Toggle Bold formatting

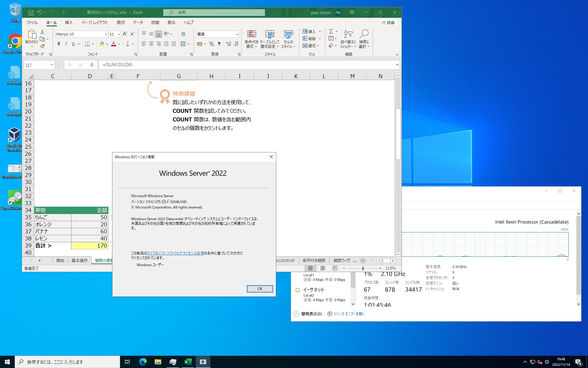(x=59, y=44)
